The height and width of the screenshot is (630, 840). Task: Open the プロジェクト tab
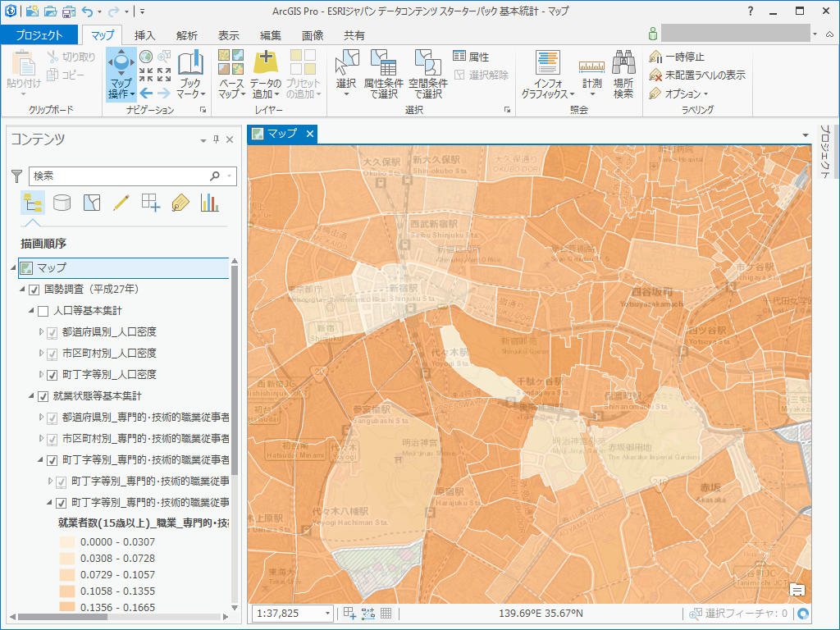point(39,34)
